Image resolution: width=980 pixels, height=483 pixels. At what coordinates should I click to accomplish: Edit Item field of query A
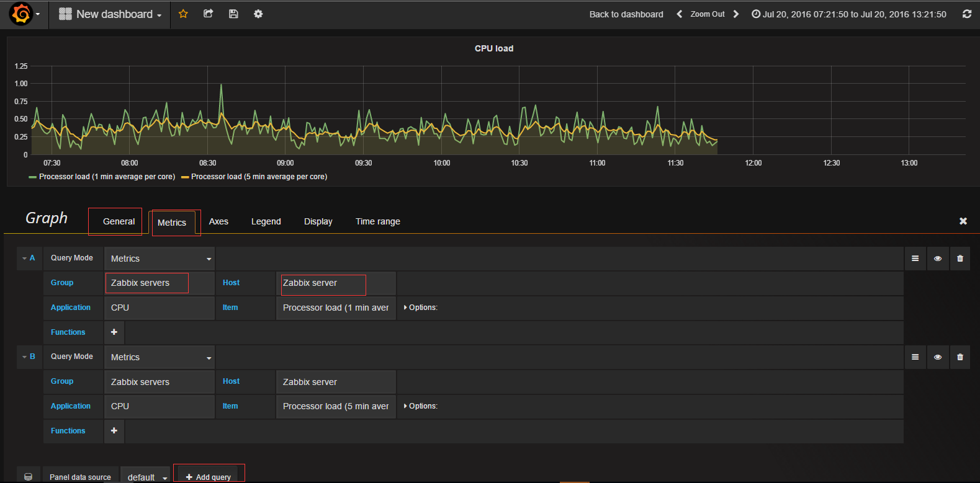click(336, 308)
